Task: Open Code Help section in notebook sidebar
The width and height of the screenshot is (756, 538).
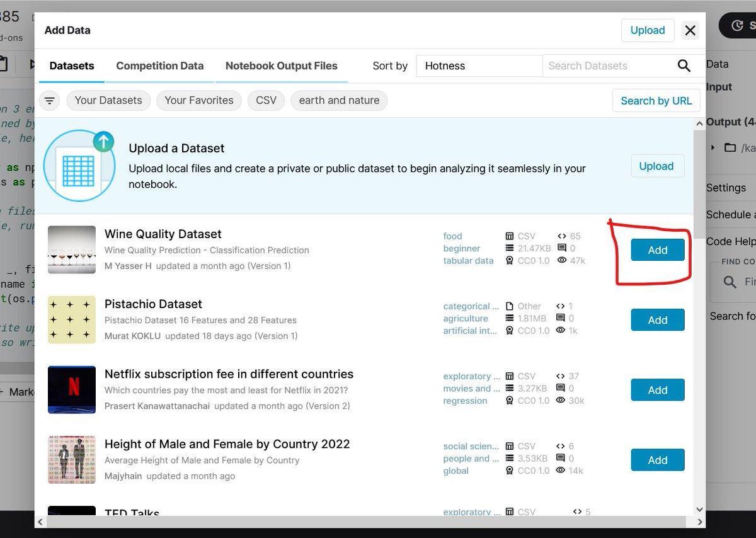Action: 731,241
